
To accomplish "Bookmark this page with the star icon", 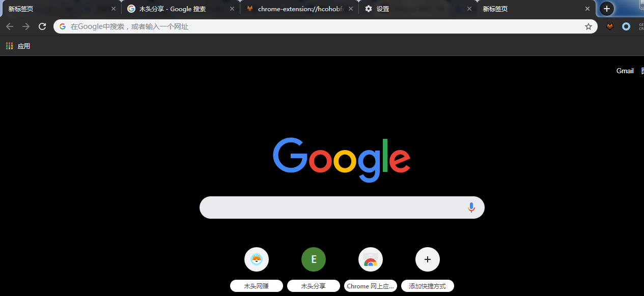I will (589, 26).
